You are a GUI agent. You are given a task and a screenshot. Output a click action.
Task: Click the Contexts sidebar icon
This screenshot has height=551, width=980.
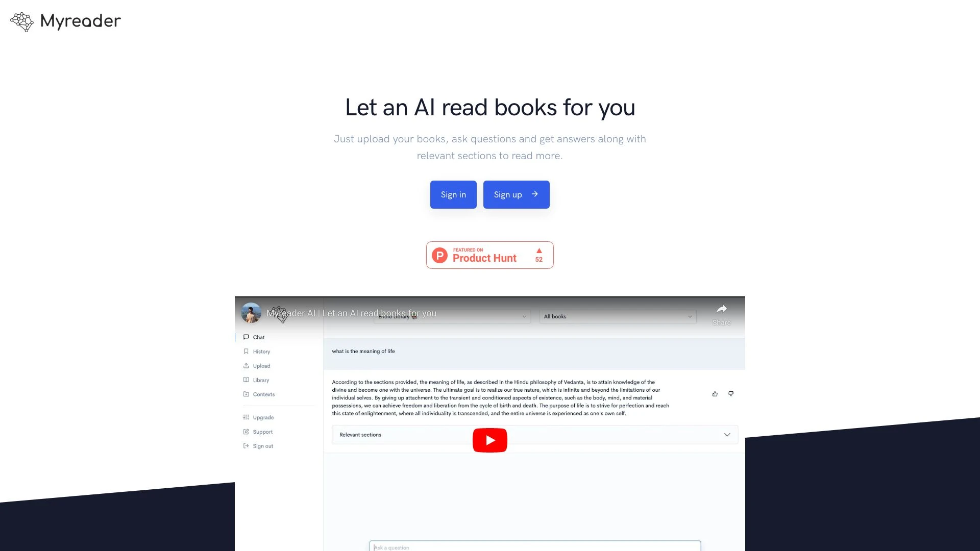pos(247,394)
